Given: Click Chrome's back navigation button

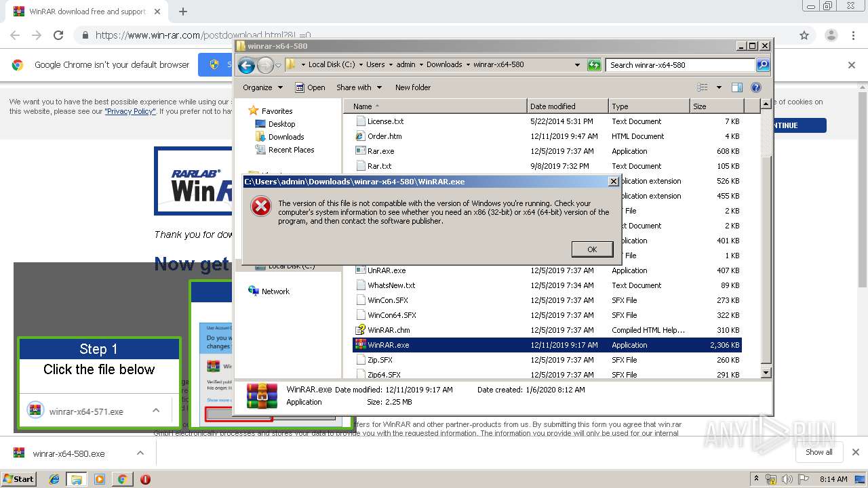Looking at the screenshot, I should tap(15, 35).
